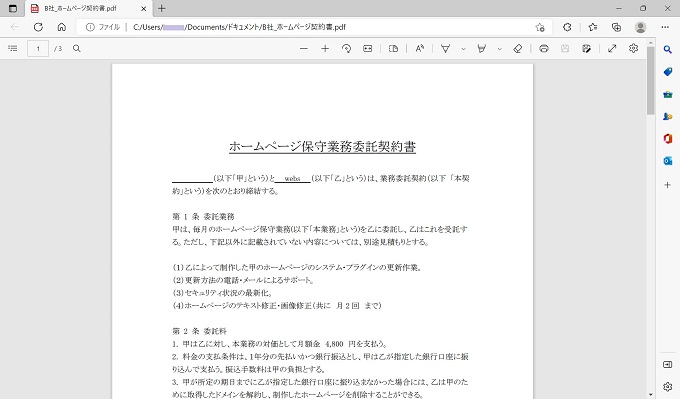
Task: Select the Erase tool
Action: click(517, 49)
